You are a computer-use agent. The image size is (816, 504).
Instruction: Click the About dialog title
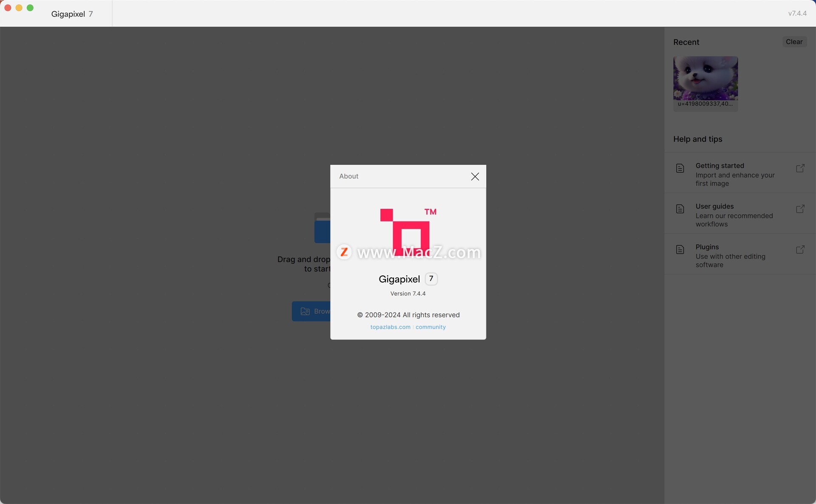348,176
